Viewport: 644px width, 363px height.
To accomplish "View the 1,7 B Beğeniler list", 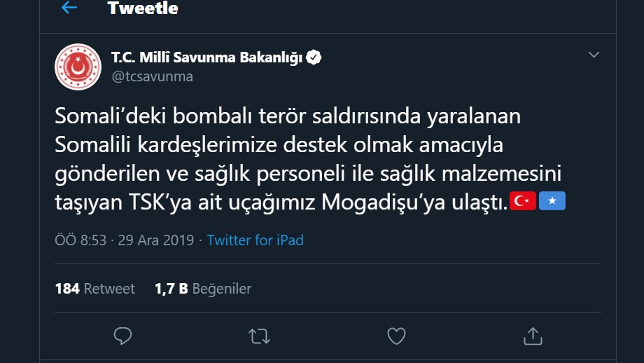I will tap(203, 289).
